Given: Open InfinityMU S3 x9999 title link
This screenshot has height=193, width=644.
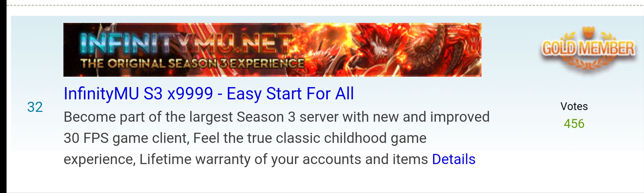Looking at the screenshot, I should [x=209, y=94].
